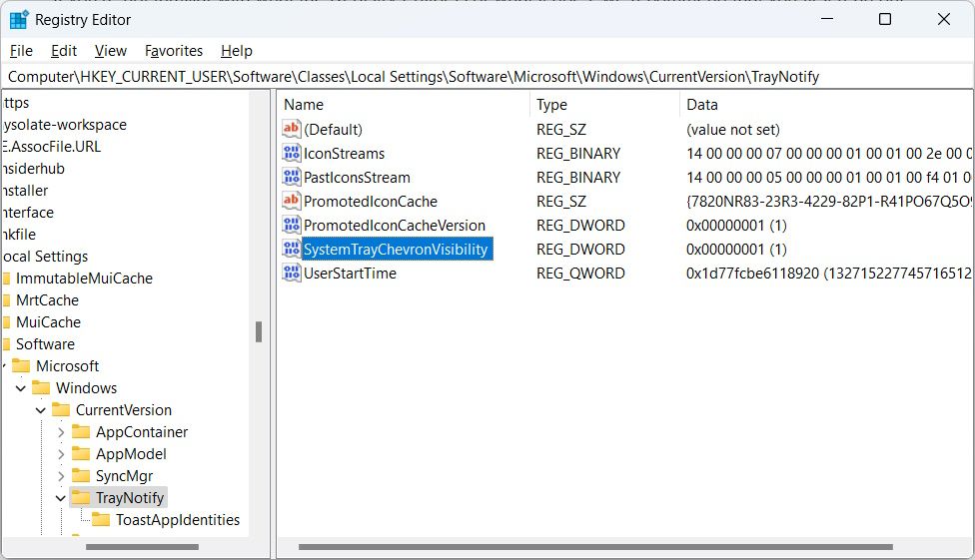Select the nterface key in tree
975x560 pixels.
(x=27, y=212)
